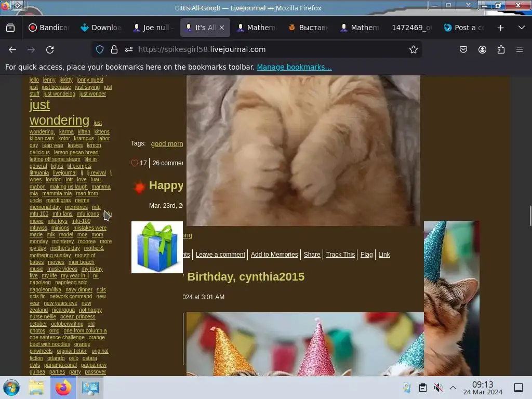The height and width of the screenshot is (399, 532).
Task: Go back with the back arrow
Action: click(12, 49)
